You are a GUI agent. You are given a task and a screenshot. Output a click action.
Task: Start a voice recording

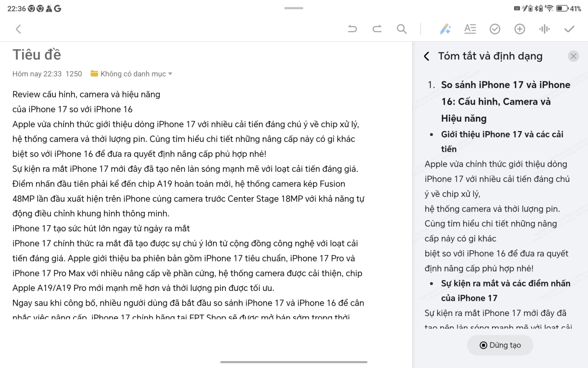tap(544, 29)
